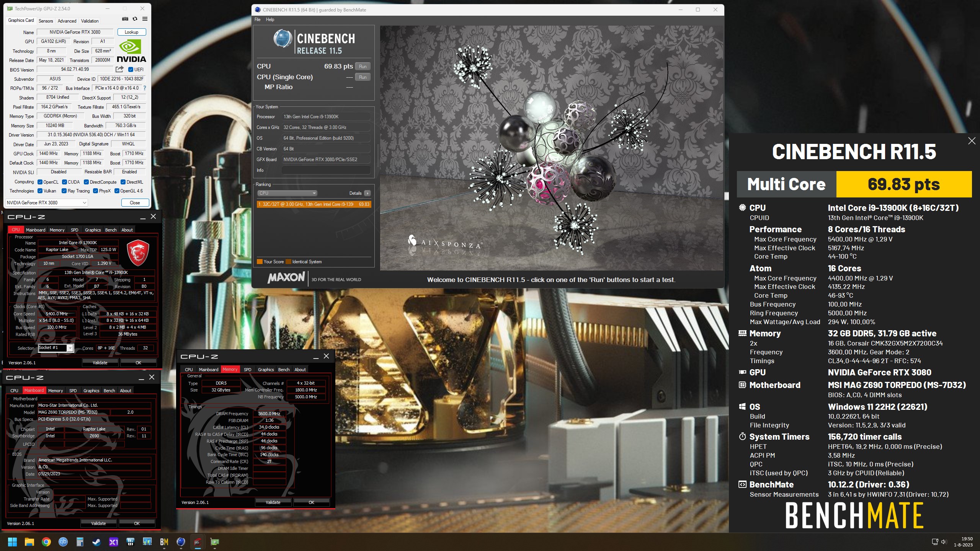Click the share BIOS arrow icon in GPU-Z
Image resolution: width=980 pixels, height=551 pixels.
[120, 69]
